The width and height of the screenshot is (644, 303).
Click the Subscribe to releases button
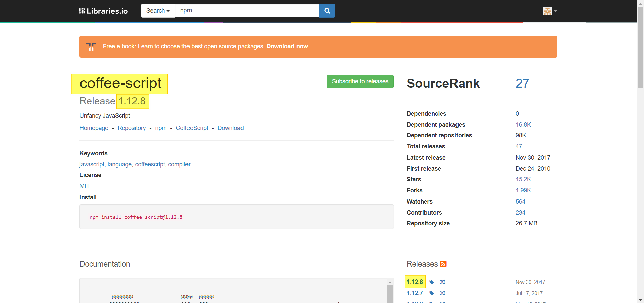point(360,81)
